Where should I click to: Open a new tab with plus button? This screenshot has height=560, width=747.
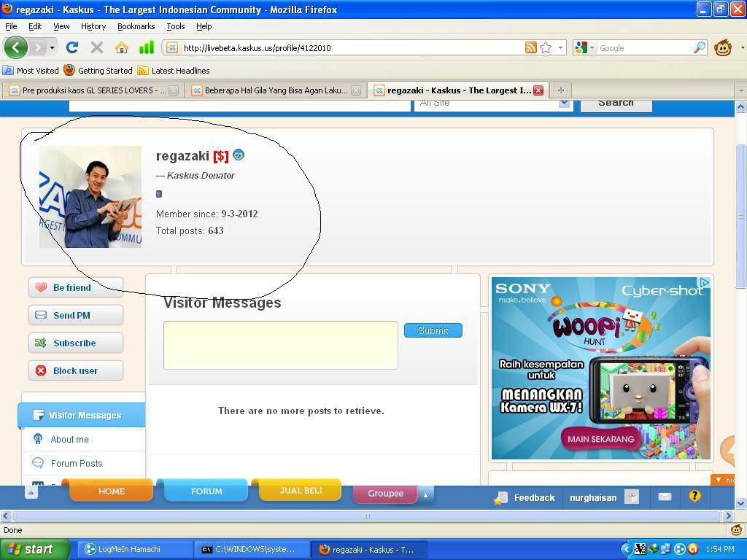[x=561, y=90]
